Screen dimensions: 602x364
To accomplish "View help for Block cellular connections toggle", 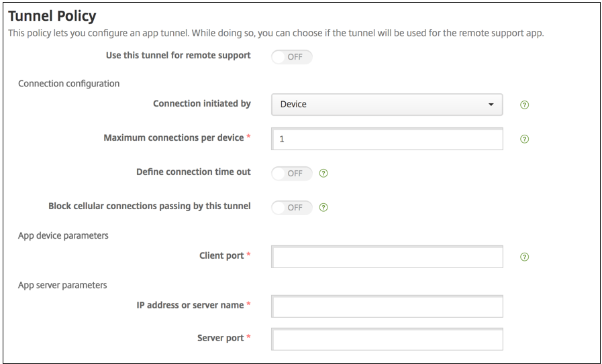I will pyautogui.click(x=324, y=207).
